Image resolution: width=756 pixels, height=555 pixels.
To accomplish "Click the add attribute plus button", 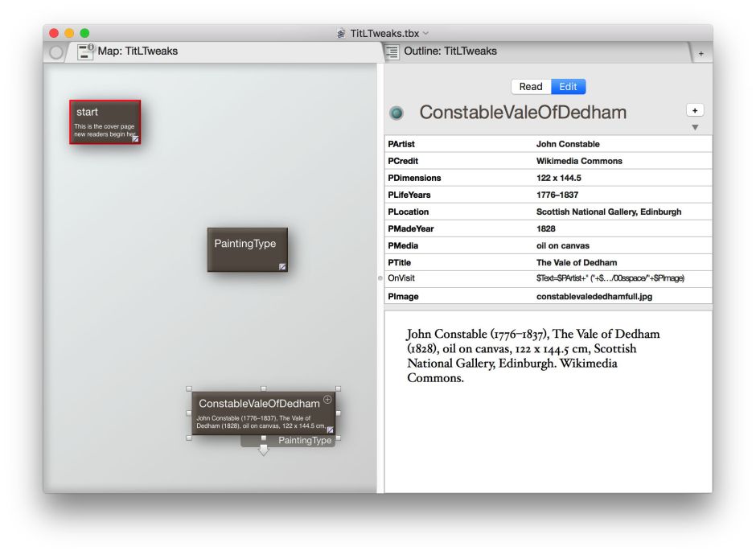I will pyautogui.click(x=695, y=110).
